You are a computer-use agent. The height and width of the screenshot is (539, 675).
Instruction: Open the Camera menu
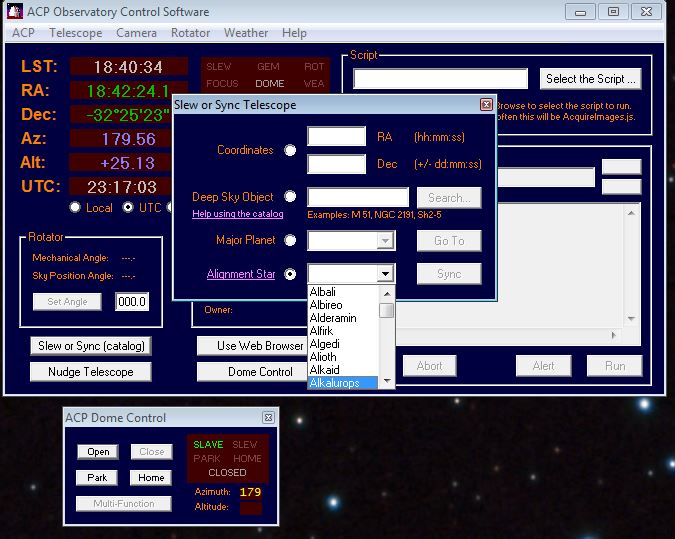(x=136, y=33)
